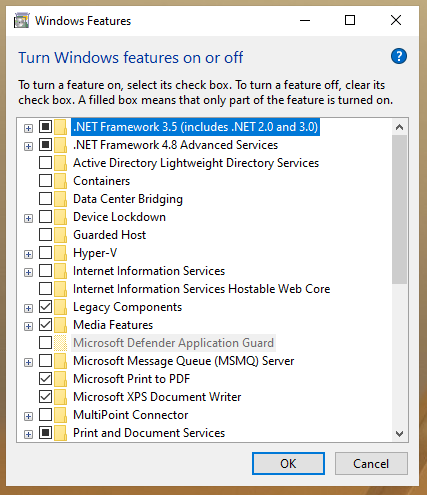Select Active Directory Lightweight Directory Services item

point(196,163)
